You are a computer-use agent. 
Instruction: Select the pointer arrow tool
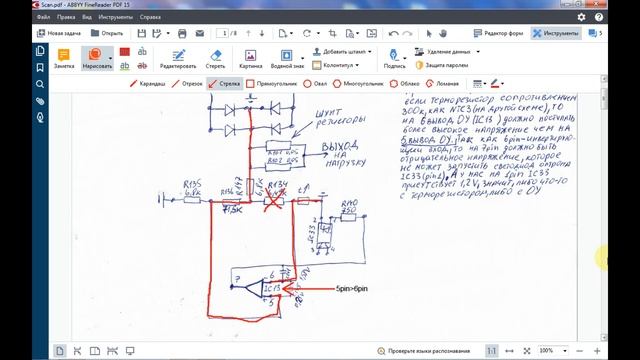(x=429, y=33)
